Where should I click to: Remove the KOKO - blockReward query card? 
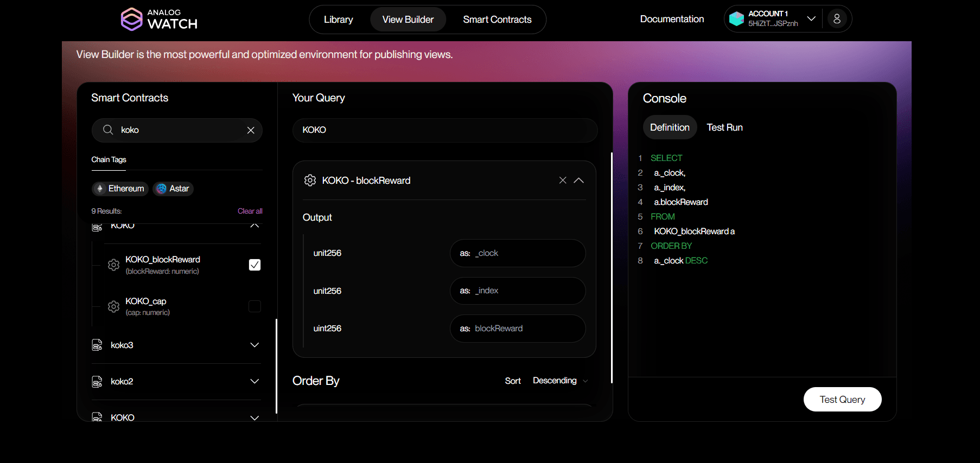(563, 181)
